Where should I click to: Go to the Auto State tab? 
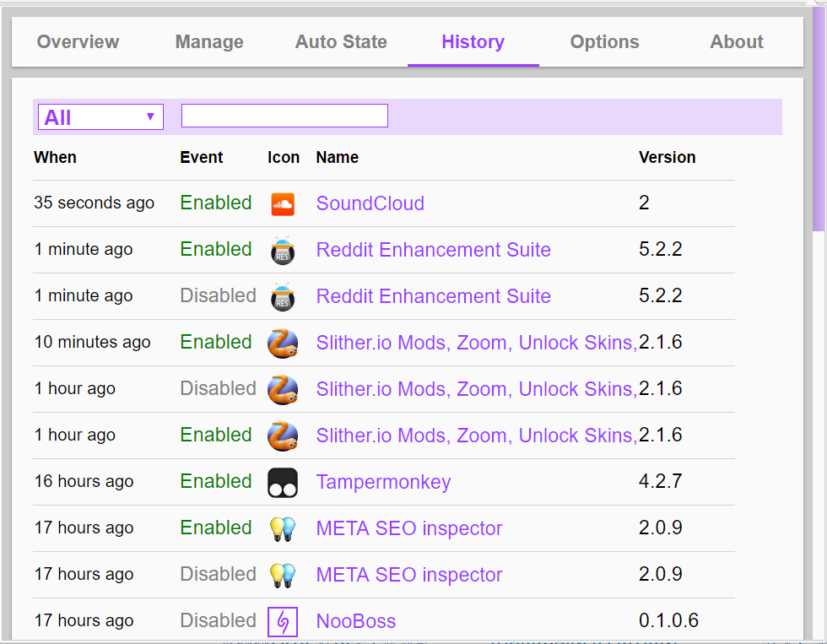click(x=341, y=41)
